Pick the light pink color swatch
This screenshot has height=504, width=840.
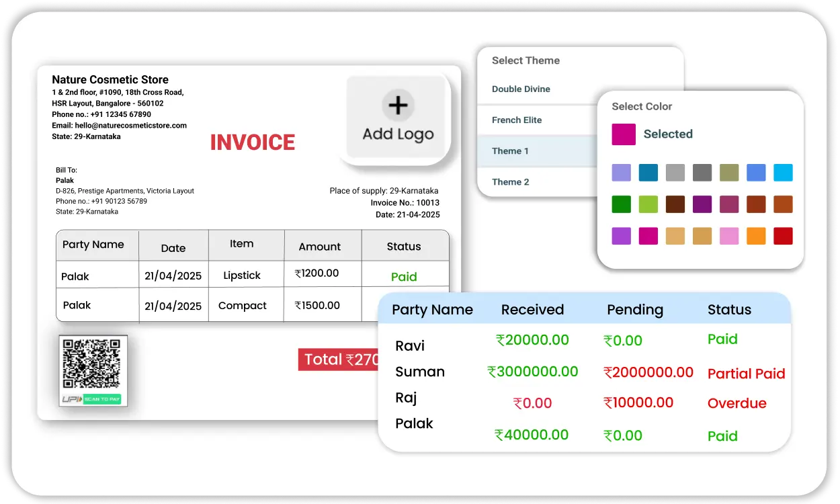tap(729, 236)
